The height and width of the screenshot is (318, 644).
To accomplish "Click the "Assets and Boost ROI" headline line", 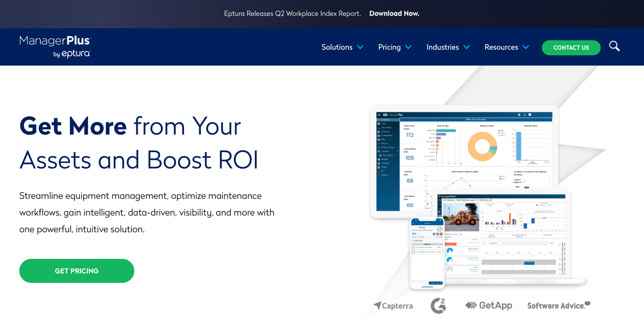I will pos(139,160).
